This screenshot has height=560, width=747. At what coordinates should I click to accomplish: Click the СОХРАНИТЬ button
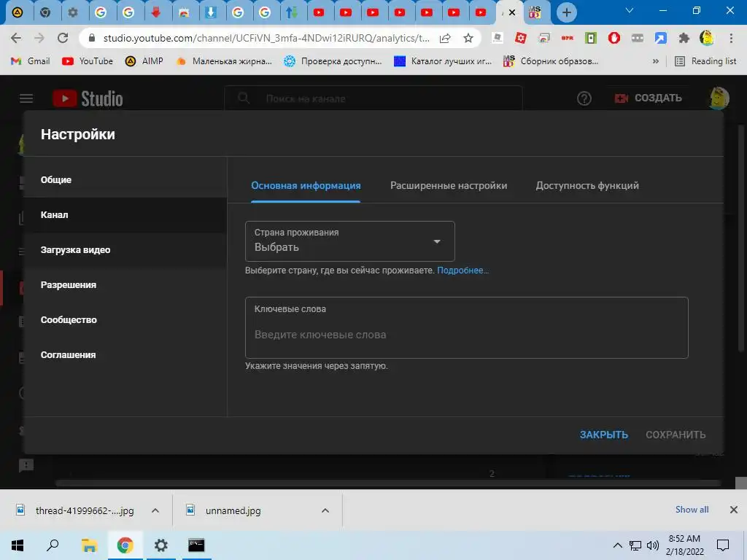[x=676, y=435]
